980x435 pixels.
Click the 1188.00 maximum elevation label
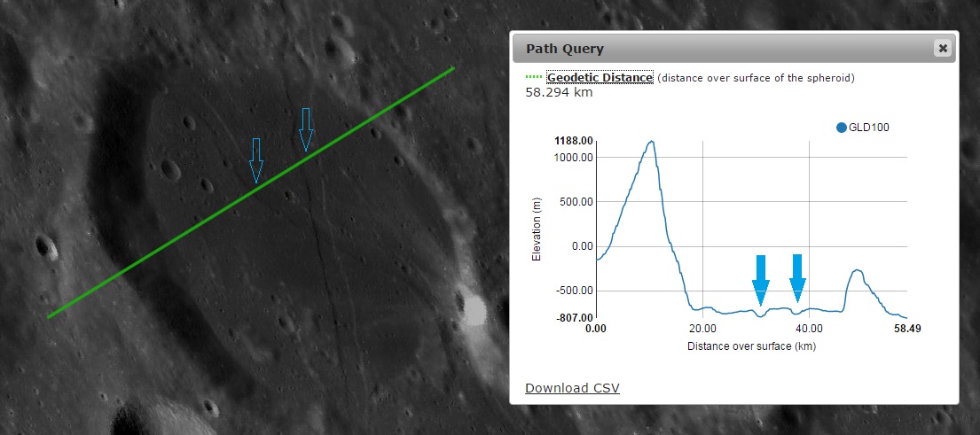point(572,141)
